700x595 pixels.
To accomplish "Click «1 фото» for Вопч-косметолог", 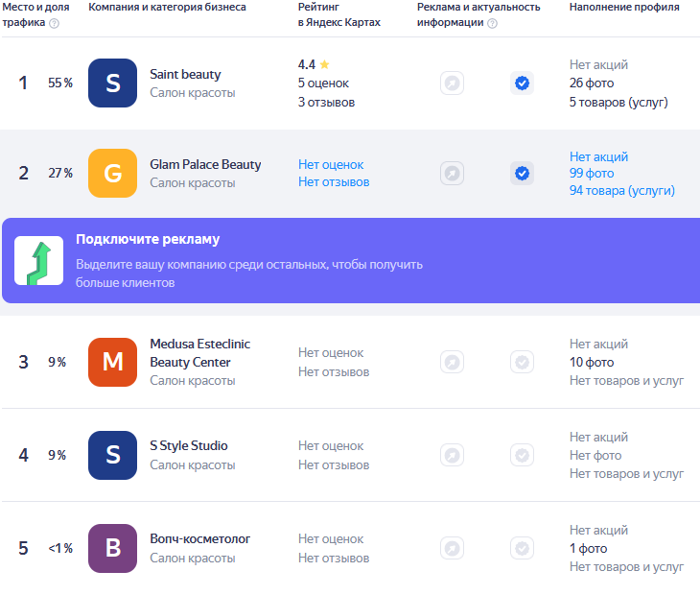I will tap(589, 549).
